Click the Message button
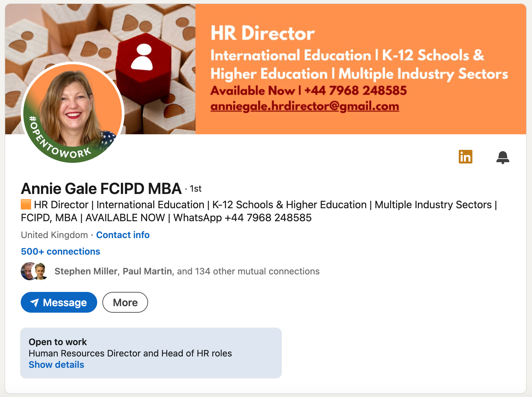 [59, 303]
